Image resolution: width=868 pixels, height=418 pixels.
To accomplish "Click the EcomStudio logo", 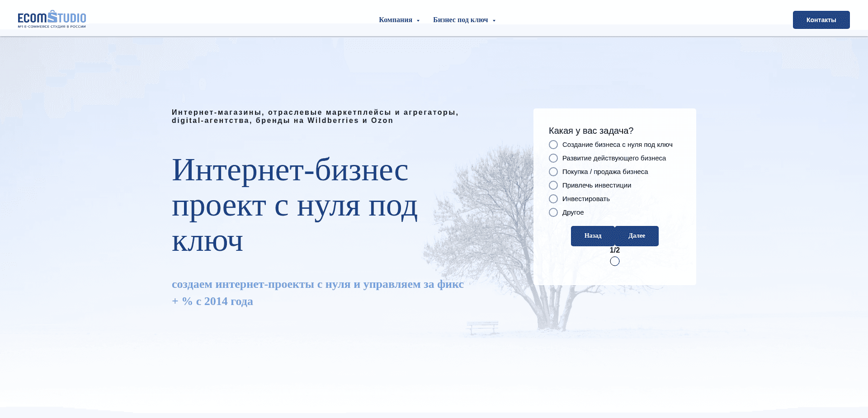I will coord(52,19).
